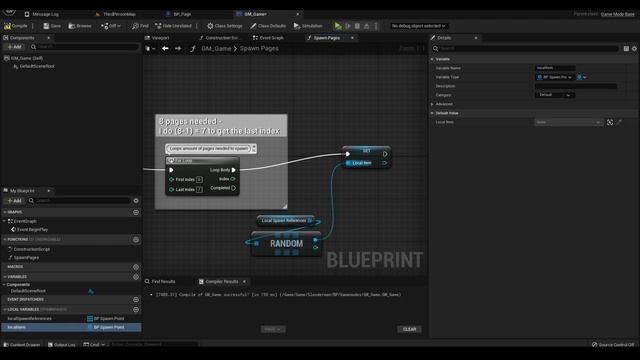Viewport: 640px width, 360px height.
Task: Navigate back with the left arrow
Action: [x=165, y=49]
